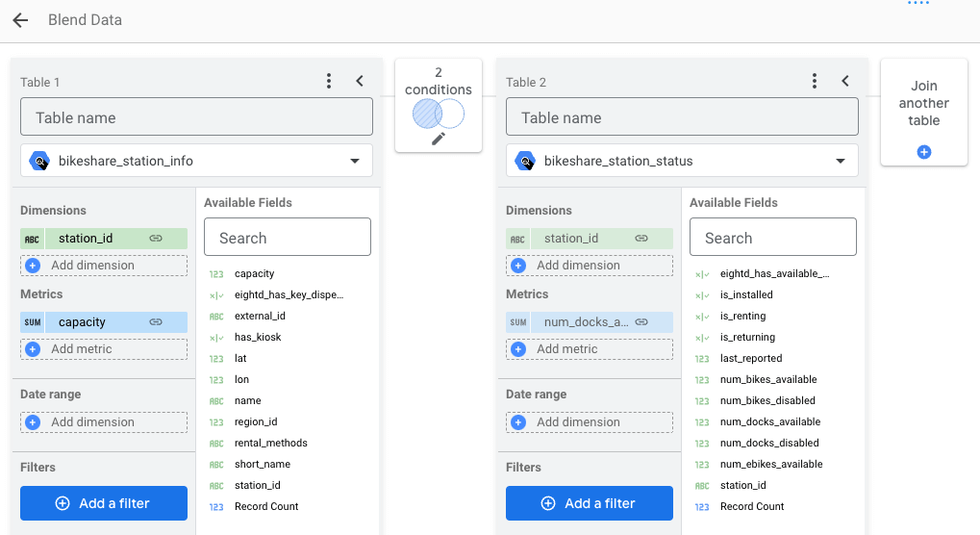The height and width of the screenshot is (535, 980).
Task: Add a date range dimension in Table 2
Action: point(590,421)
